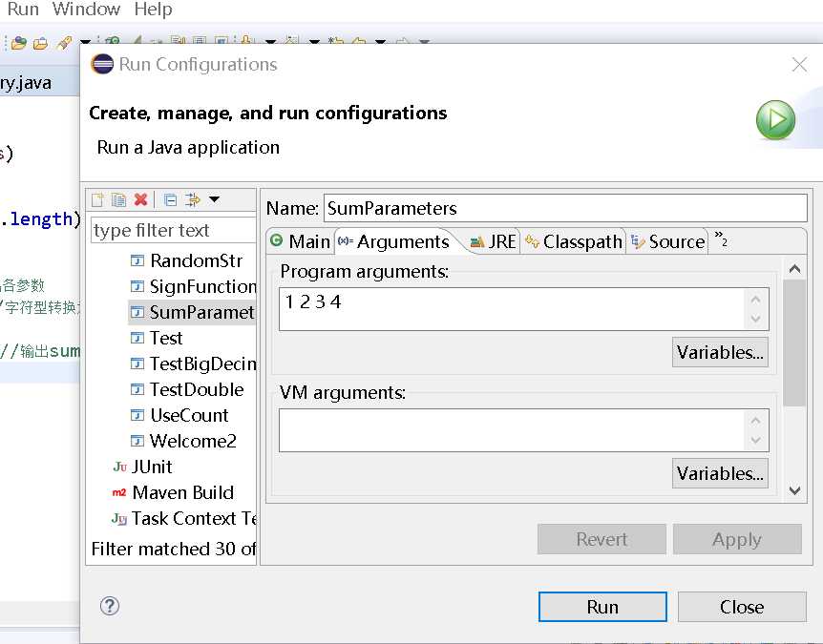
Task: Click the Apply button
Action: tap(737, 539)
